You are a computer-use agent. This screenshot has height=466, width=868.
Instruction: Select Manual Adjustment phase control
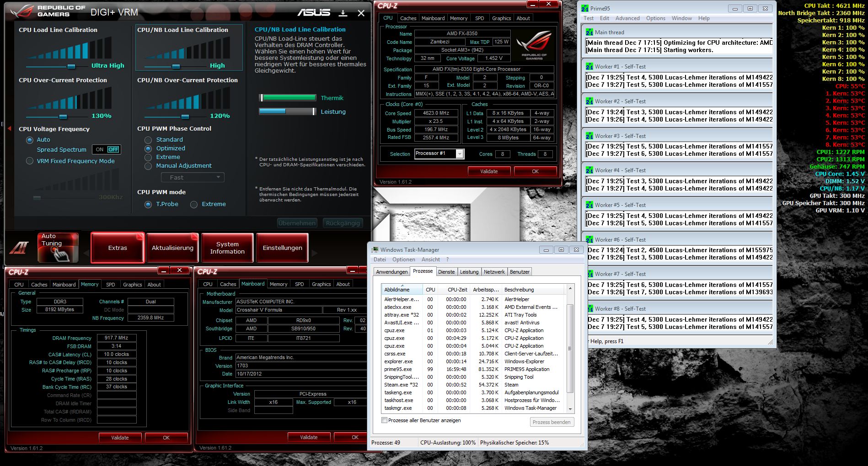click(148, 166)
